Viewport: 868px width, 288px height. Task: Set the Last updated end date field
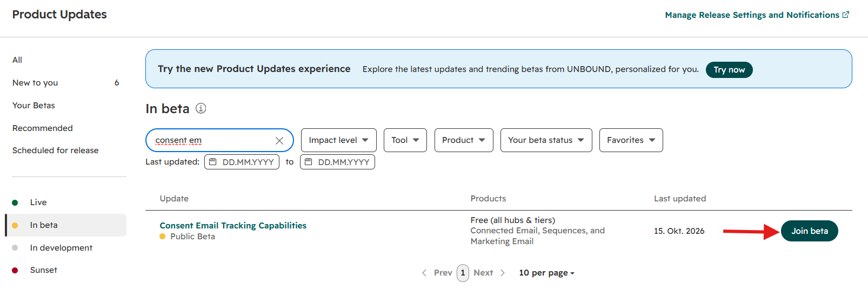337,162
